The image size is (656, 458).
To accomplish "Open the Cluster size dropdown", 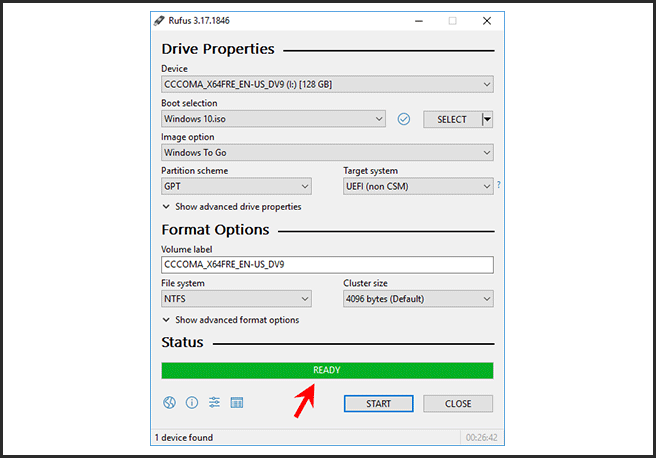I will pos(418,299).
